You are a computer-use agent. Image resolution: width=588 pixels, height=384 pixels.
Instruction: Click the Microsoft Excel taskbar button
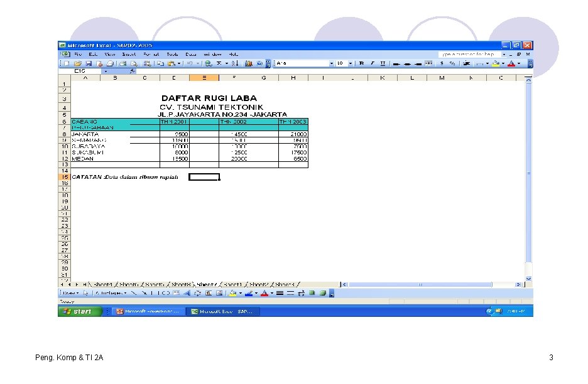(223, 311)
